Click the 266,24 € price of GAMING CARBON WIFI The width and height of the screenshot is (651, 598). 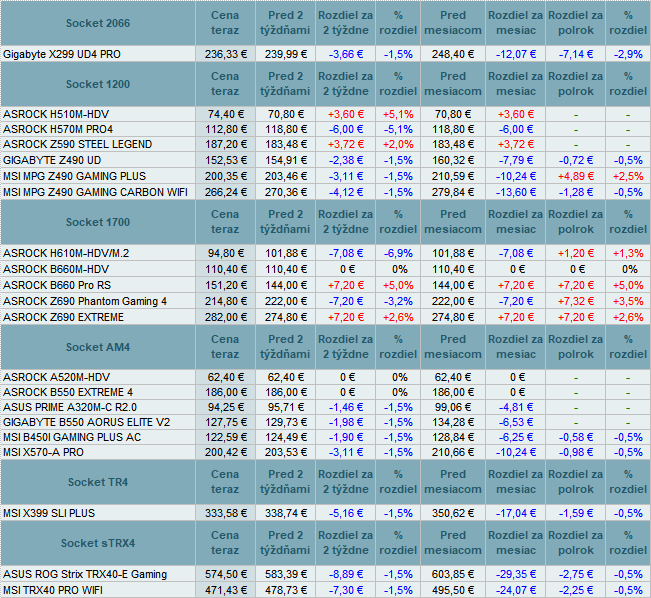[226, 192]
